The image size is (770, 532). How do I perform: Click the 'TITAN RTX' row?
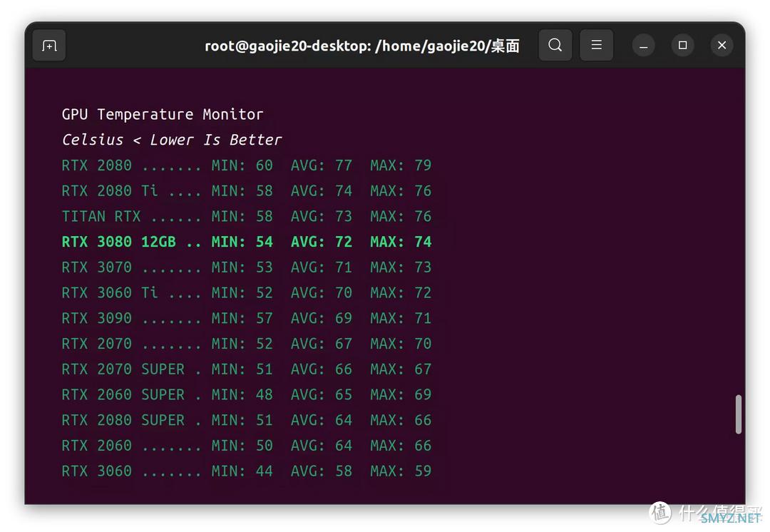pos(247,217)
